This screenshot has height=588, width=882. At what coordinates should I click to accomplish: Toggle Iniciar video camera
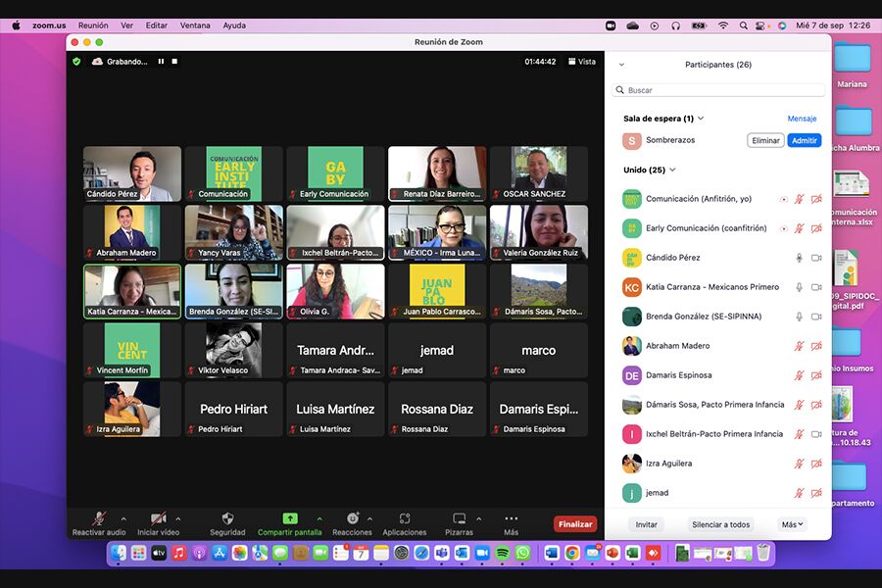pyautogui.click(x=159, y=518)
